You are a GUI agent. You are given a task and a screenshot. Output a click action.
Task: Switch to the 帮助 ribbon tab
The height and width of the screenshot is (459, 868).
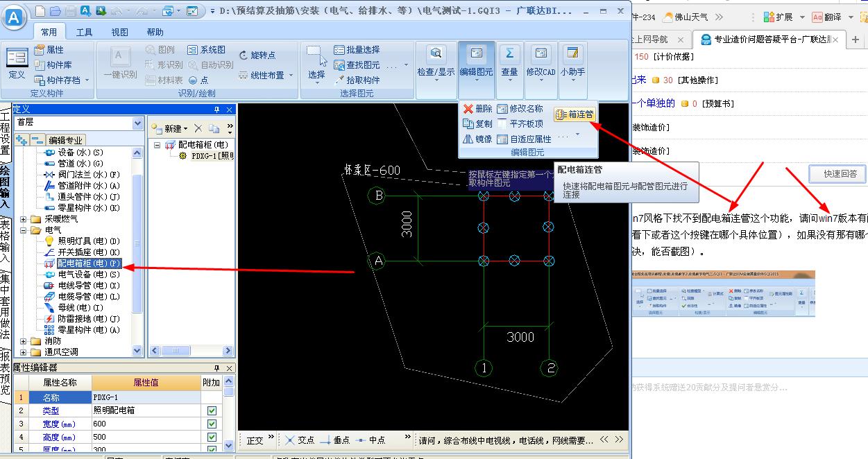coord(155,32)
